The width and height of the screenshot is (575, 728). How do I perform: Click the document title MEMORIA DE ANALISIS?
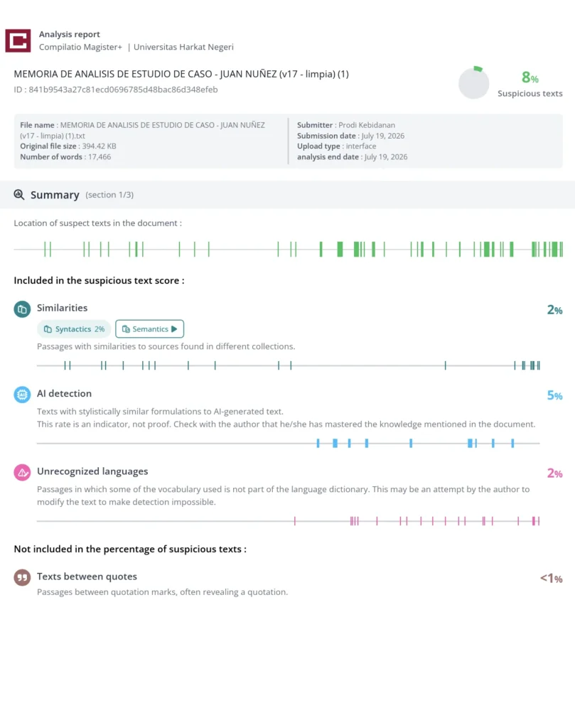[x=181, y=74]
